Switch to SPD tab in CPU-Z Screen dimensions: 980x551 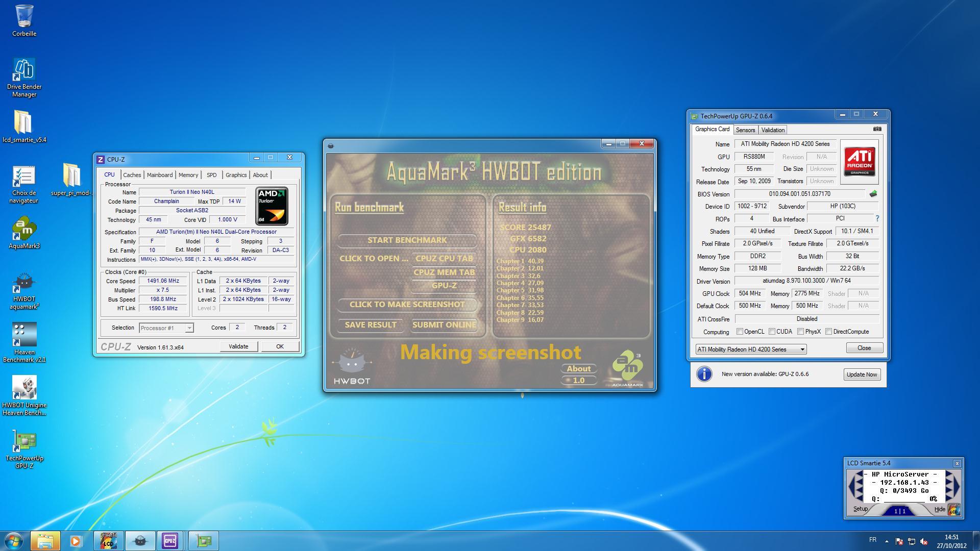point(211,175)
